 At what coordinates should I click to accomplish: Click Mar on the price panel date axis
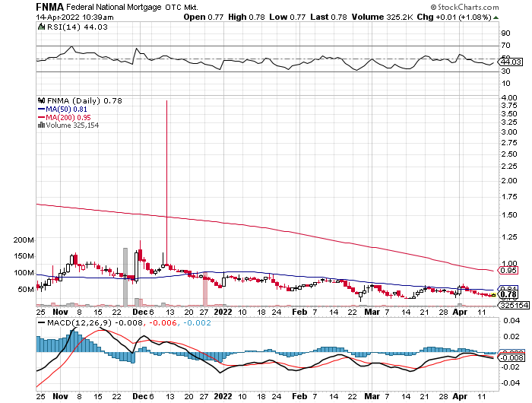[372, 312]
